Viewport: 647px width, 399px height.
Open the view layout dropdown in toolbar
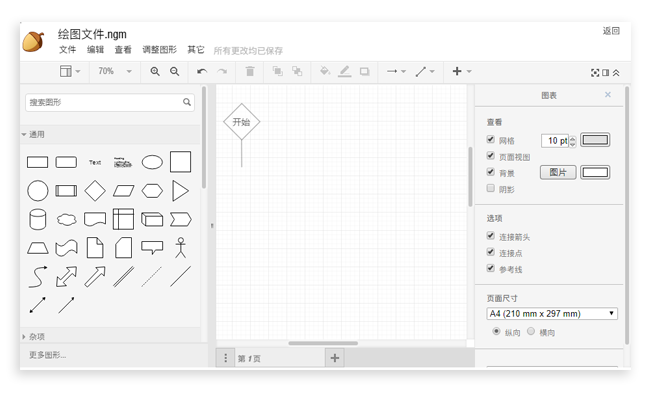[70, 71]
